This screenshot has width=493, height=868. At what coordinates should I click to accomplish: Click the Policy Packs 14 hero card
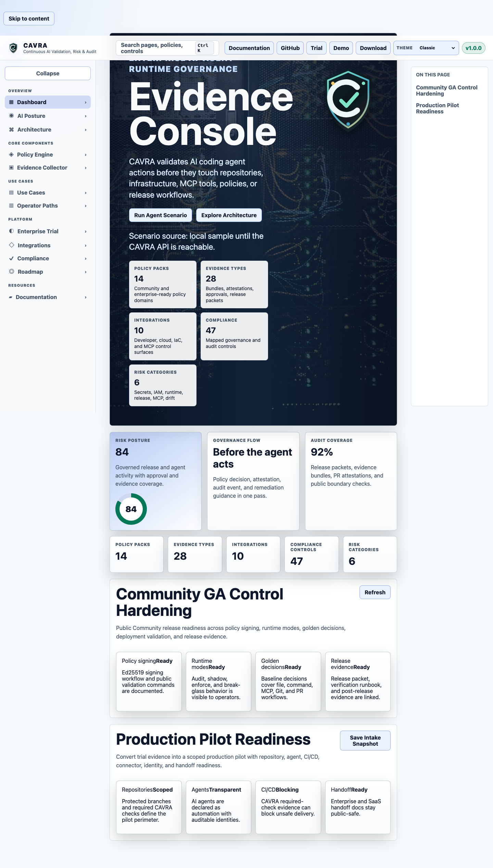163,284
